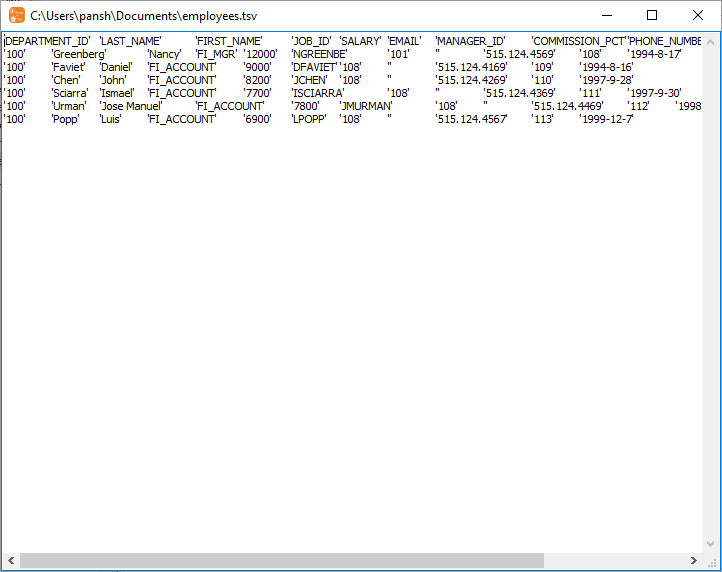Click the DEPARTMENT_ID column header text
Screen dimensions: 722x572
point(47,41)
